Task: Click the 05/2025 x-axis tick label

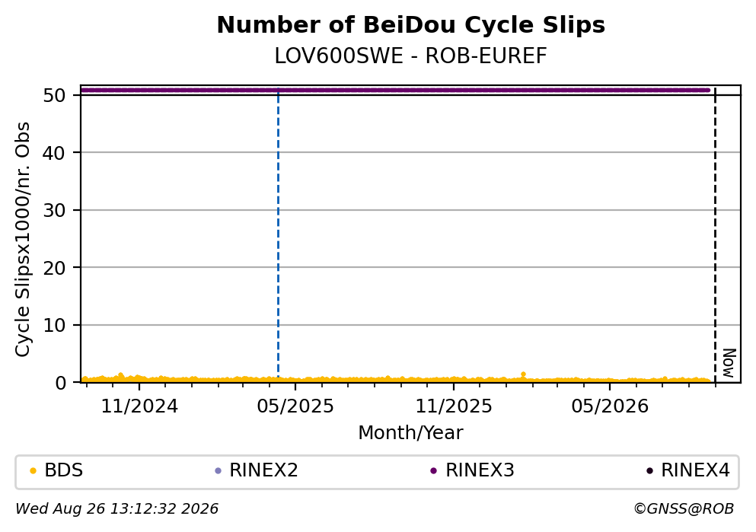Action: pos(295,406)
